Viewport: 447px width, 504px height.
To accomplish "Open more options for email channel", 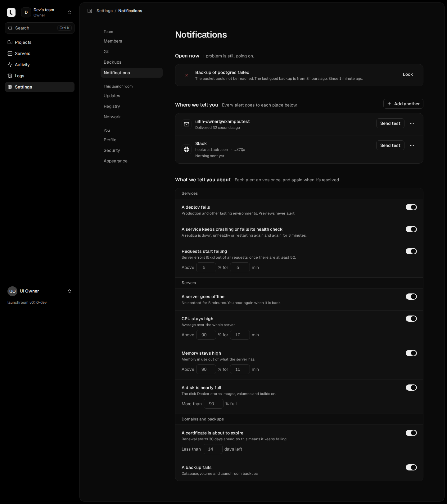I will (x=412, y=123).
